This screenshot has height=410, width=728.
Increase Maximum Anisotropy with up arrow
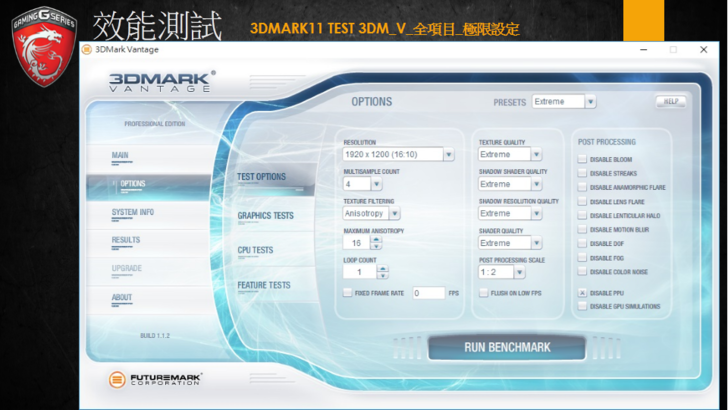click(x=377, y=239)
